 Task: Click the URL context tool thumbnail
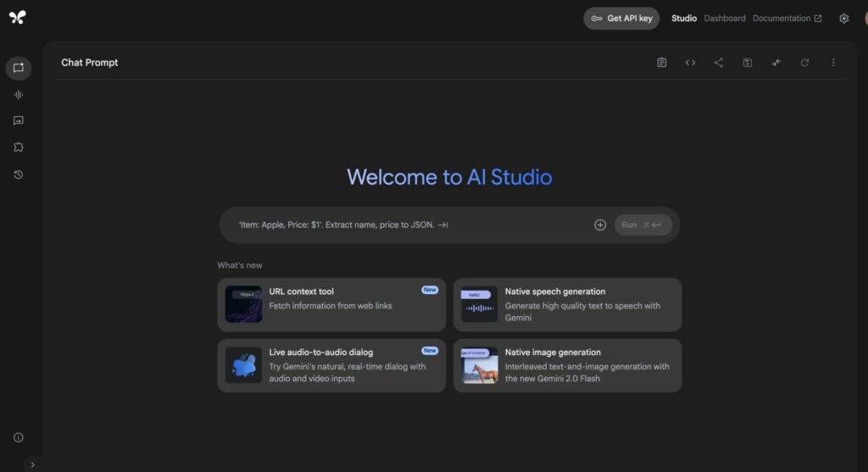[243, 304]
